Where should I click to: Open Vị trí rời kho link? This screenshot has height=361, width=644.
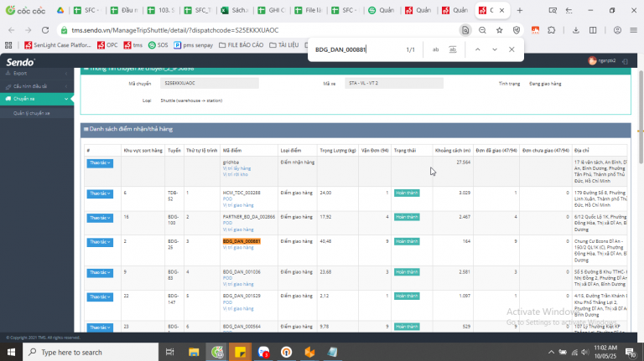(235, 174)
